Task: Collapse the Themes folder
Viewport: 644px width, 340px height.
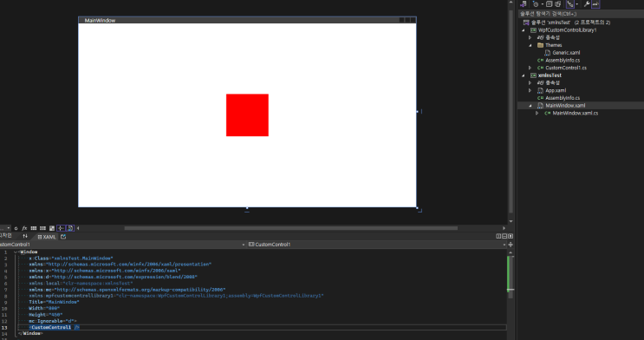Action: [530, 45]
